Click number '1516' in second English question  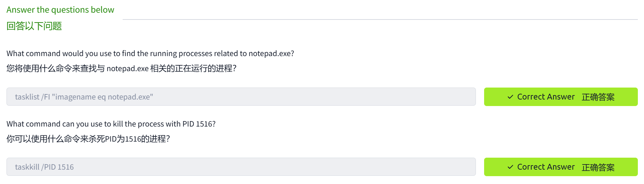[204, 124]
